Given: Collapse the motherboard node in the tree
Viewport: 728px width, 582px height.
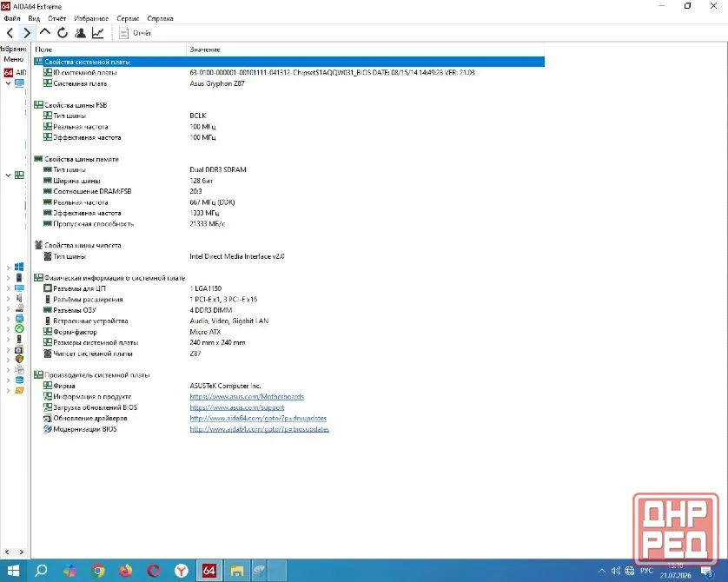Looking at the screenshot, I should point(8,175).
